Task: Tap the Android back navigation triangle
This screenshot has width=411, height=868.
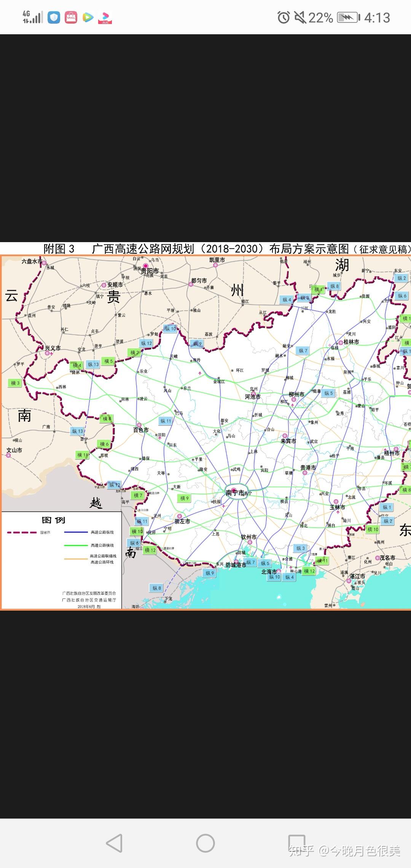Action: tap(114, 843)
